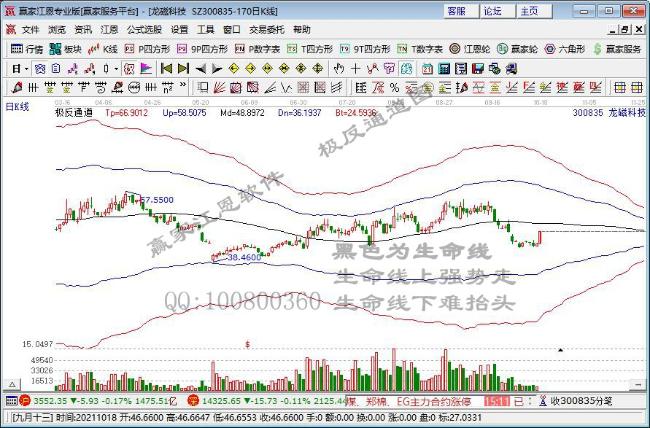This screenshot has width=650, height=428.
Task: Click the 论坛 button
Action: click(492, 11)
